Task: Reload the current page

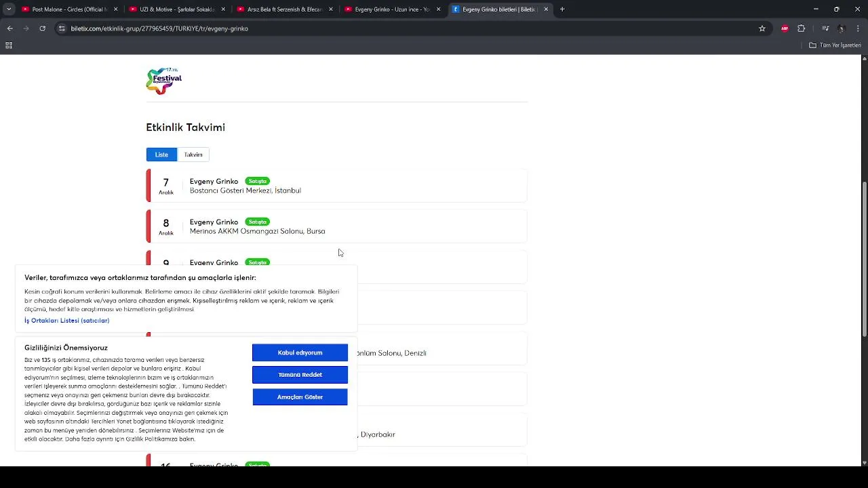Action: point(42,28)
